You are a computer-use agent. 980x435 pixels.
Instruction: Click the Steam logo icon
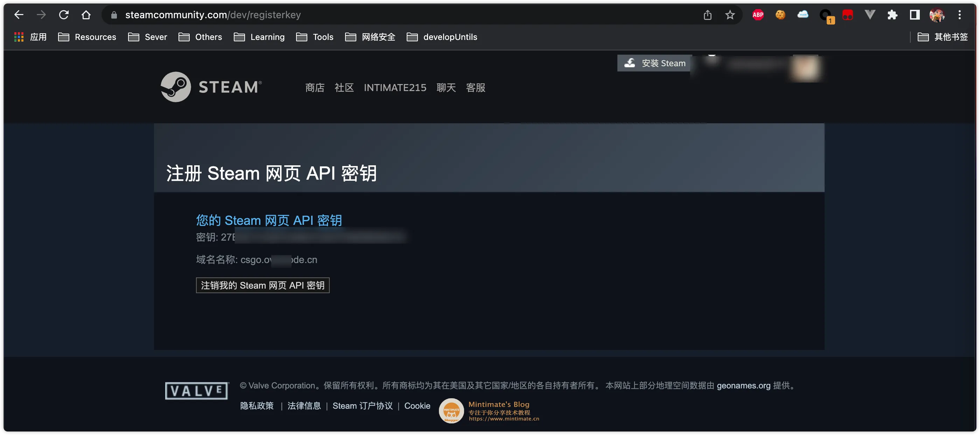click(x=175, y=87)
